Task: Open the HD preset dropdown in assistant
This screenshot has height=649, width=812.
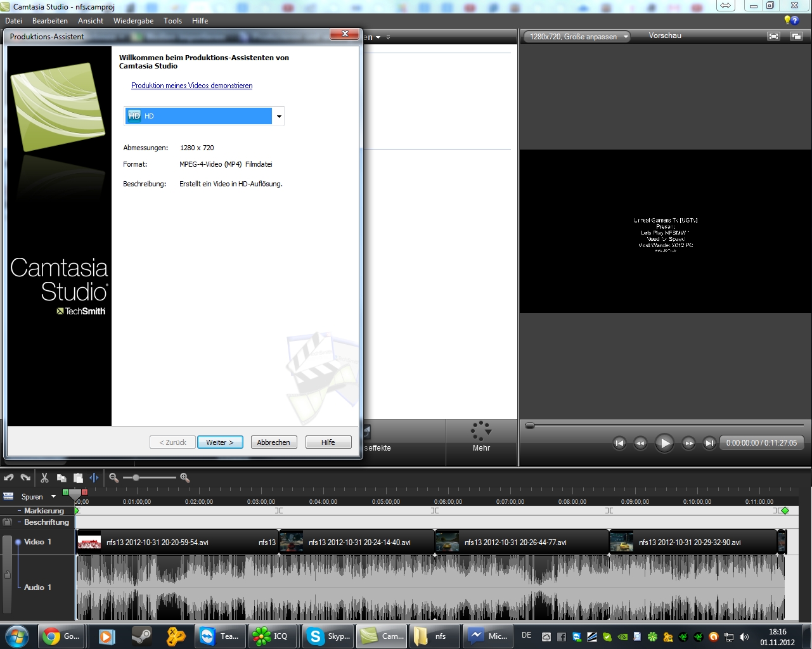Action: 278,116
